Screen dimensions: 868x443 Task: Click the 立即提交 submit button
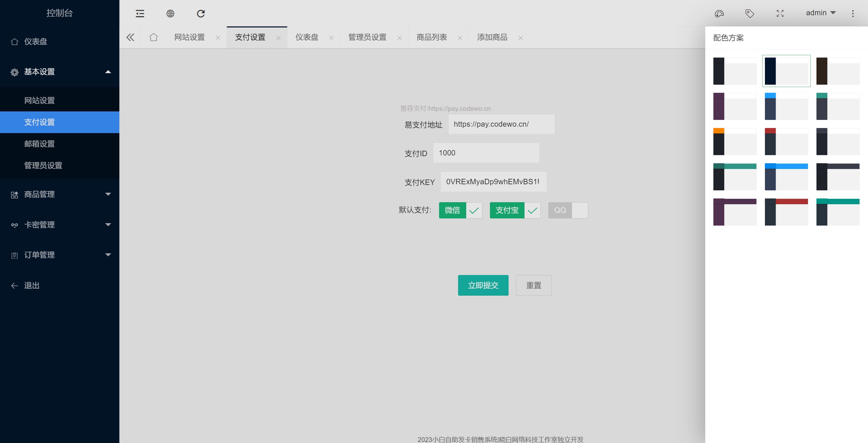[x=483, y=286]
